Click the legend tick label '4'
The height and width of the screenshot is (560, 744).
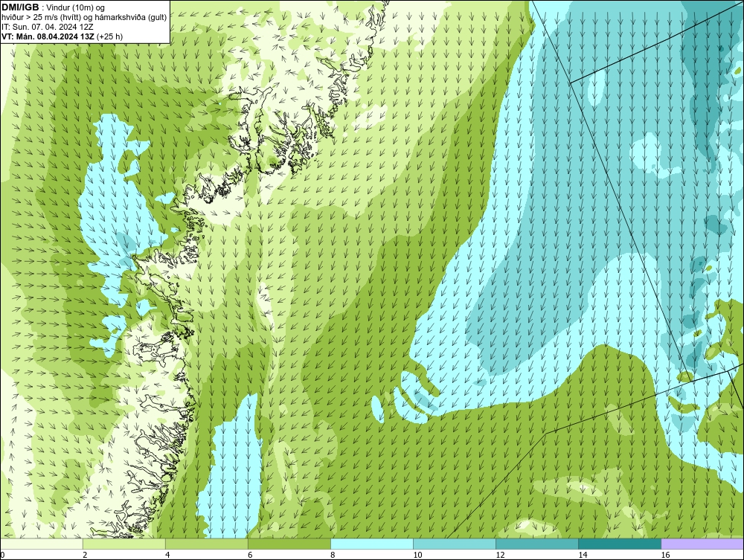coord(167,556)
